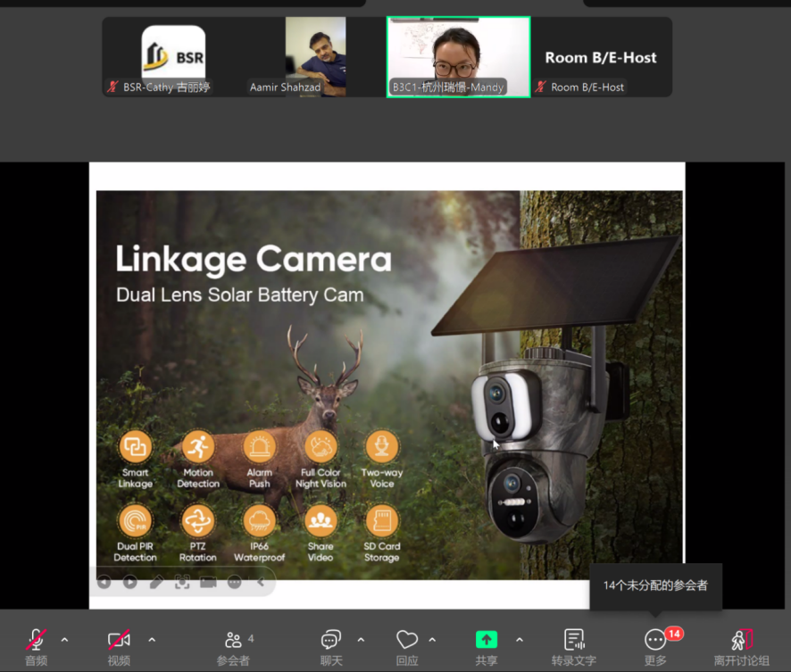Open the 参会者 participants panel
791x672 pixels.
pyautogui.click(x=233, y=646)
